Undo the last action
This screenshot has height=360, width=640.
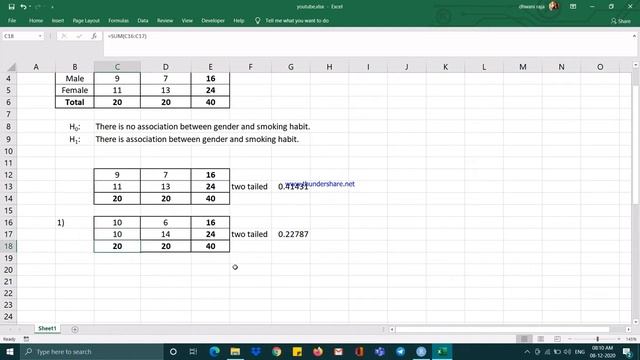[23, 7]
